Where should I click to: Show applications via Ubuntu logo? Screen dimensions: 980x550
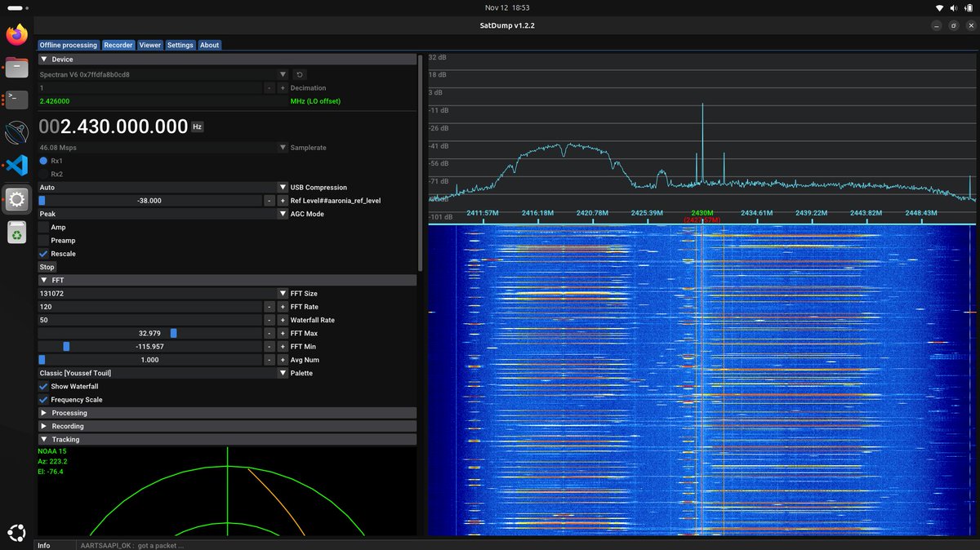[x=17, y=531]
